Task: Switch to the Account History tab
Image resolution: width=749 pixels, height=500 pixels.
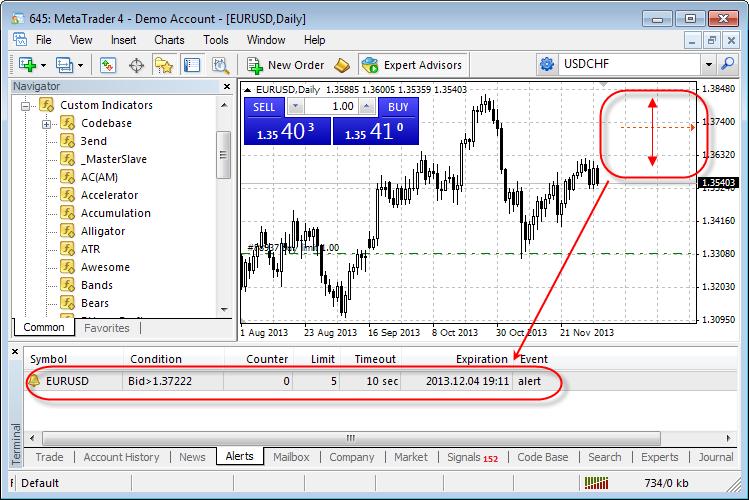Action: point(121,457)
